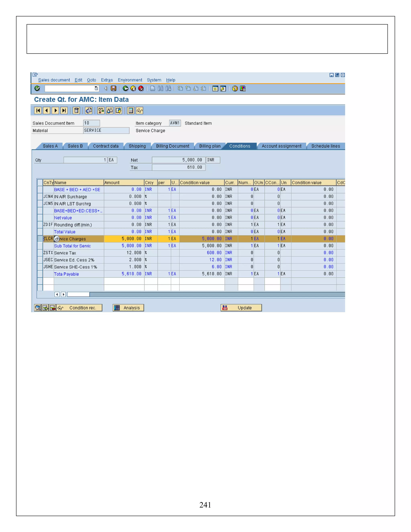This screenshot has width=411, height=532.
Task: Open the calculator pricing icon
Action: [x=131, y=111]
